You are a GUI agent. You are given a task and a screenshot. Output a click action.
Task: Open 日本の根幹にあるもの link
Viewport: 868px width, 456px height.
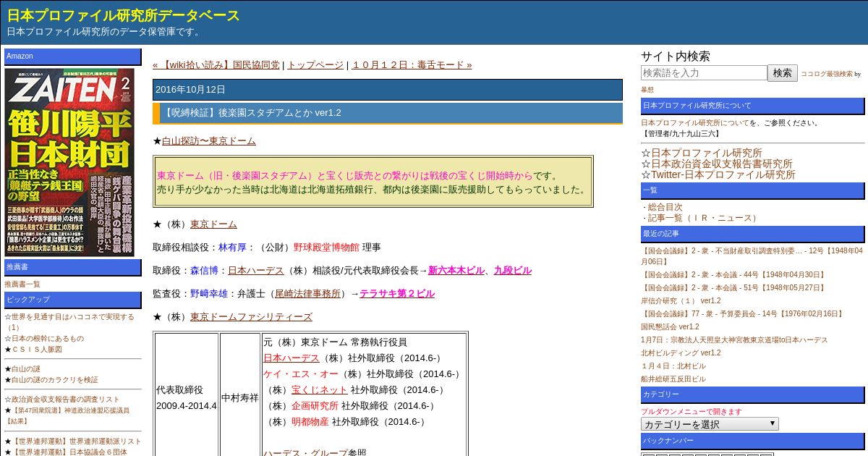tap(48, 338)
